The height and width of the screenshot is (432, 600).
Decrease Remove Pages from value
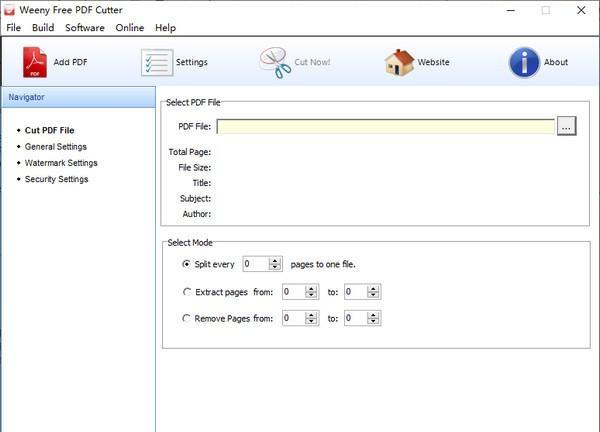[x=311, y=321]
